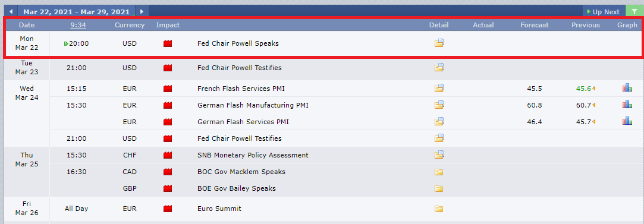This screenshot has height=224, width=644.
Task: Open graph for French Flash Services PMI
Action: click(627, 88)
